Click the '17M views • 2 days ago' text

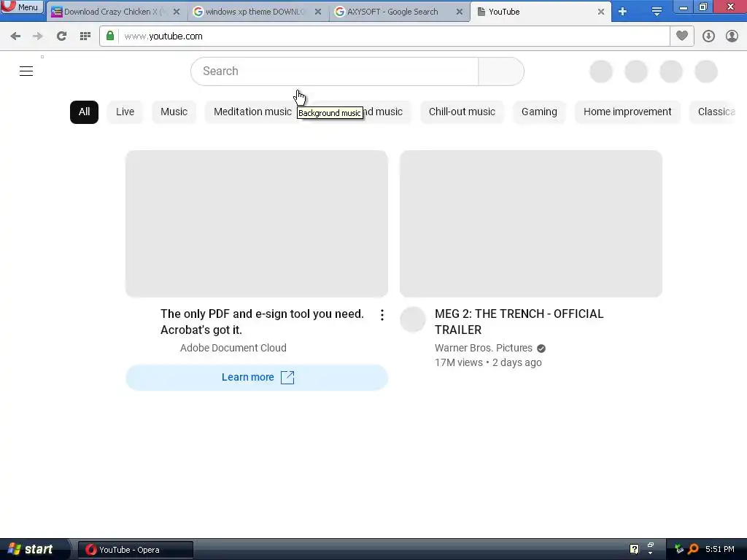(488, 363)
